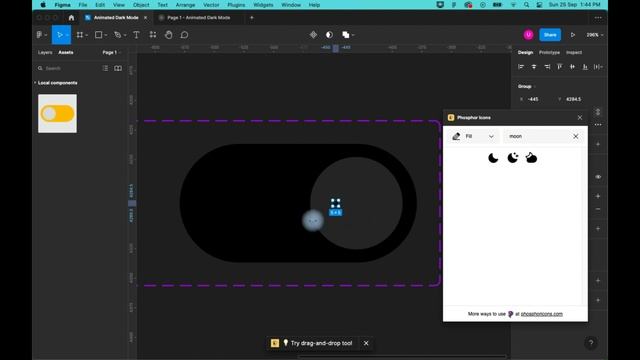The image size is (640, 360).
Task: Toggle layer visibility eye icon
Action: 598,177
